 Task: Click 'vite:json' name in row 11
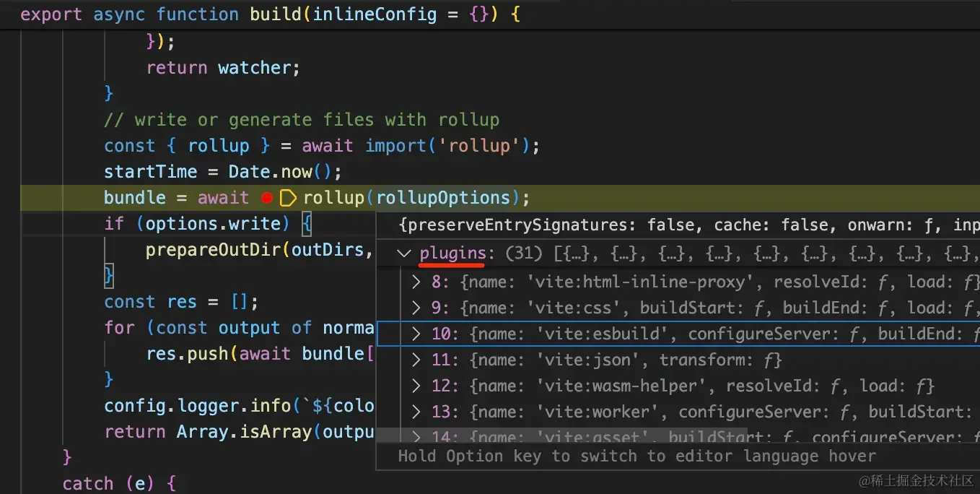pos(588,360)
